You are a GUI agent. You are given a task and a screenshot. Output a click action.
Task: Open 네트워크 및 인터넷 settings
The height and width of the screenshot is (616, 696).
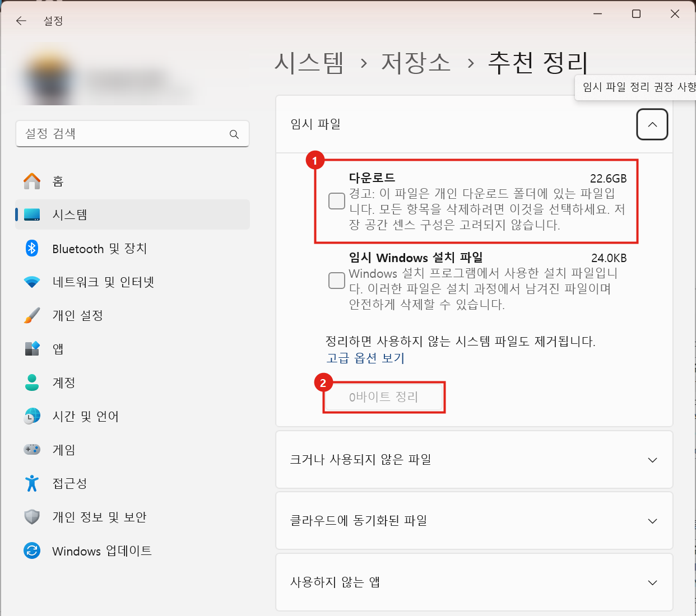click(x=132, y=282)
